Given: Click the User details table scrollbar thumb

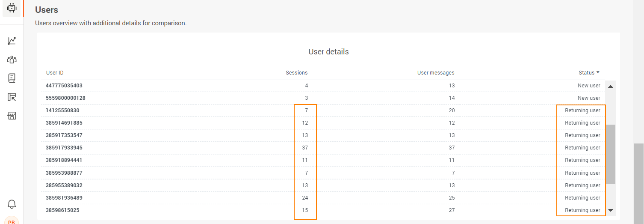Looking at the screenshot, I should pos(611,154).
